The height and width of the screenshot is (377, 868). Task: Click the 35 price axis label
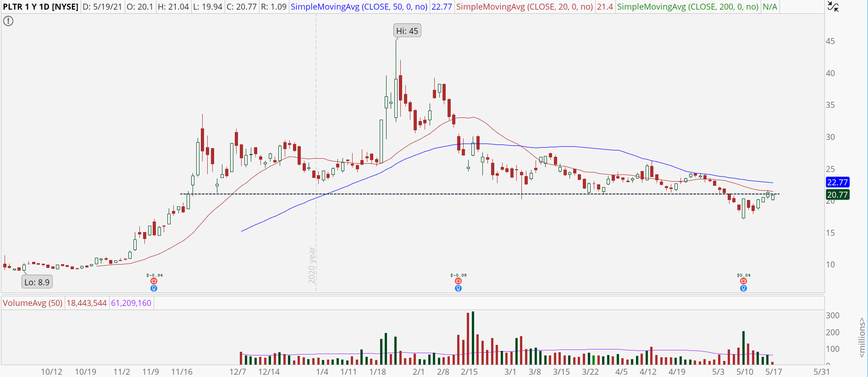pyautogui.click(x=830, y=105)
